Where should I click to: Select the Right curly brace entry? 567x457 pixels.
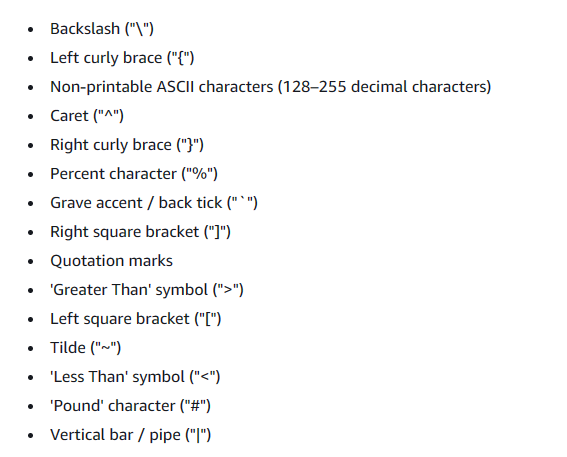click(x=127, y=145)
